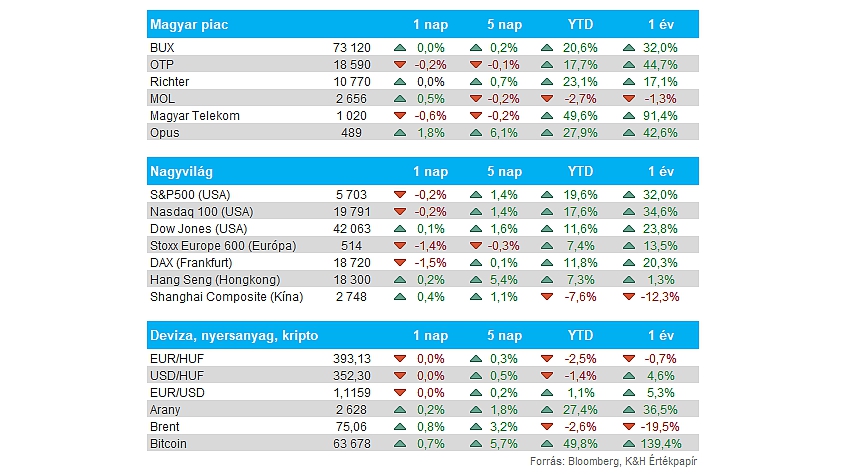
Task: Click the DAX 1 nap red down arrow
Action: [x=400, y=262]
